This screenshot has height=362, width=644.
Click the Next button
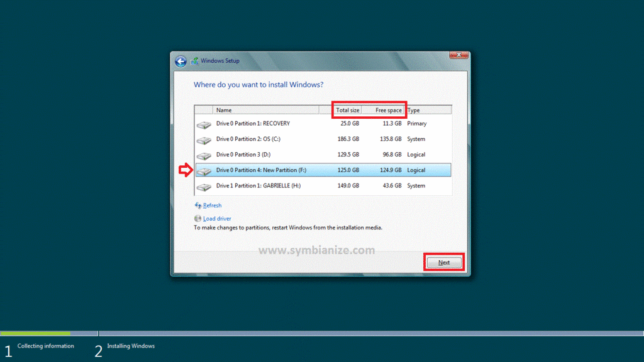pyautogui.click(x=444, y=262)
